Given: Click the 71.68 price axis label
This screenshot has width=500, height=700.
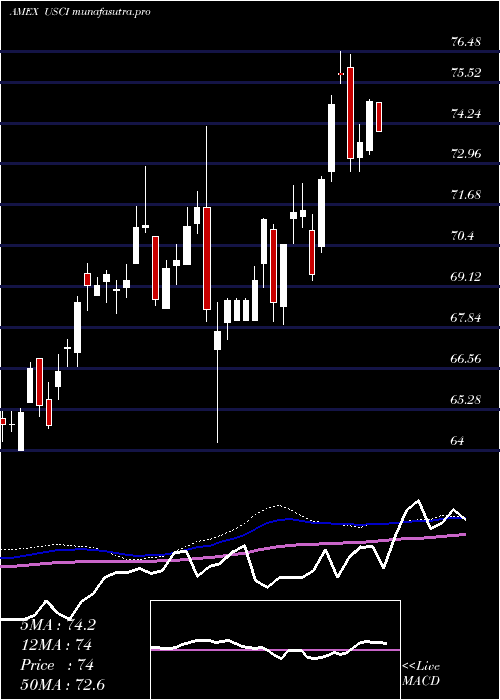Looking at the screenshot, I should (x=466, y=195).
